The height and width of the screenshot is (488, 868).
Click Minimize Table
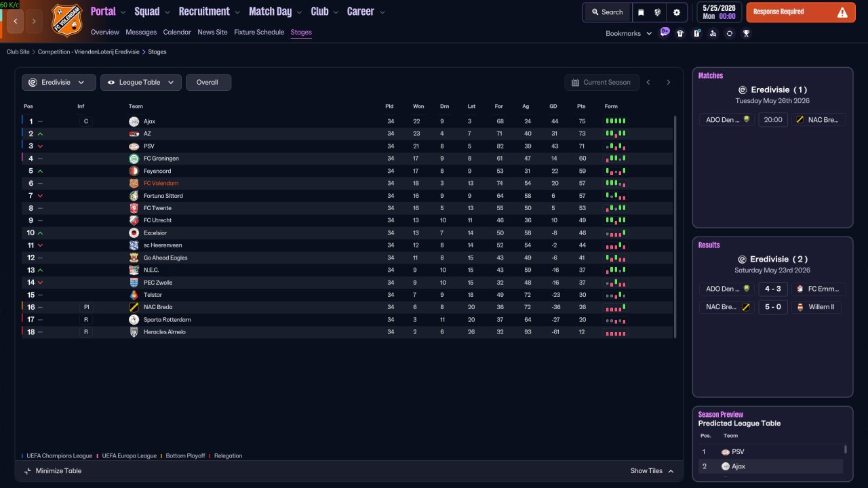(52, 471)
